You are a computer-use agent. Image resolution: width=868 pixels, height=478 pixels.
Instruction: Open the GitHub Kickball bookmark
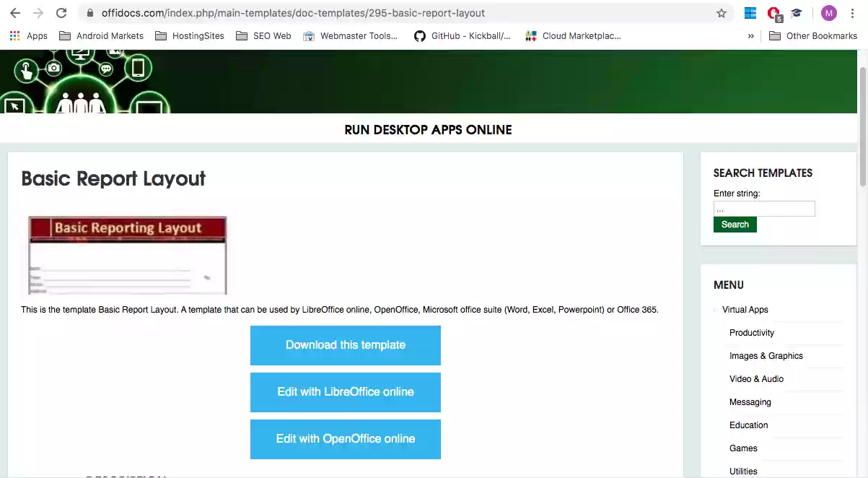coord(462,35)
